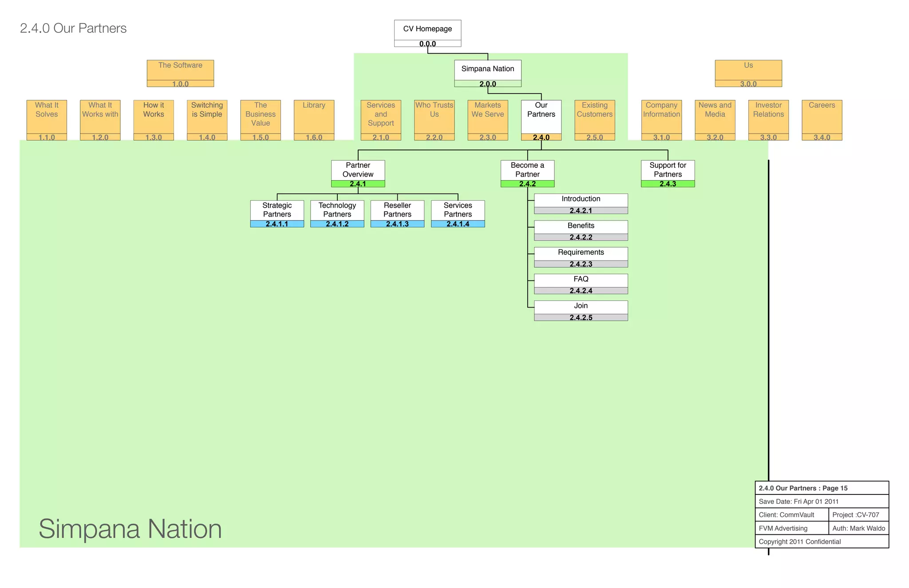This screenshot has height=588, width=909.
Task: Open the Requirements 2.4.2.3 page
Action: pos(581,257)
